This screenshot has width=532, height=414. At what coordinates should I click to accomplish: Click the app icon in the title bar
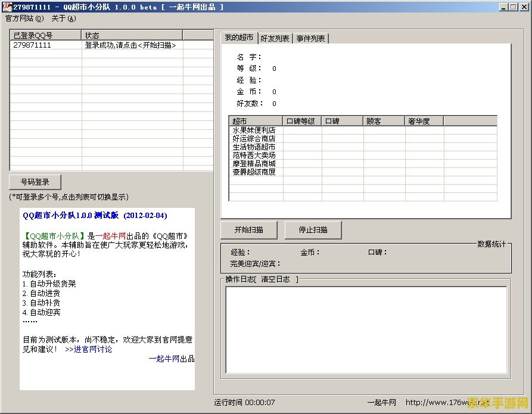pos(7,7)
